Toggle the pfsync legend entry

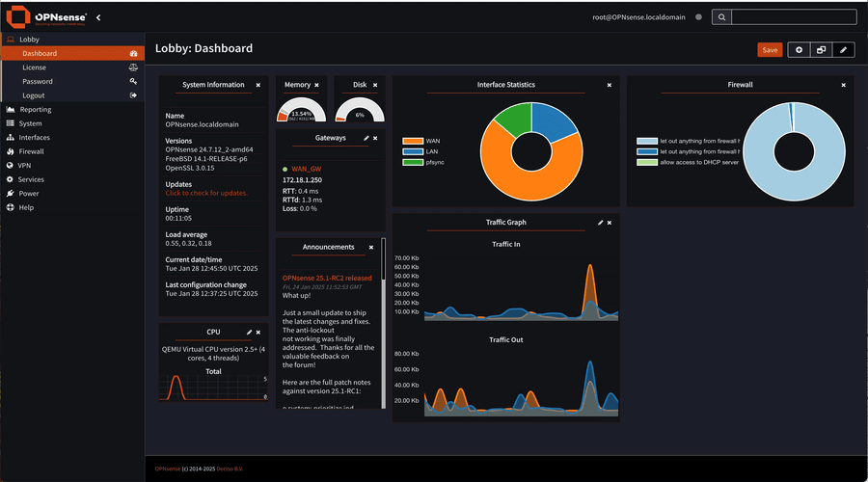click(423, 162)
